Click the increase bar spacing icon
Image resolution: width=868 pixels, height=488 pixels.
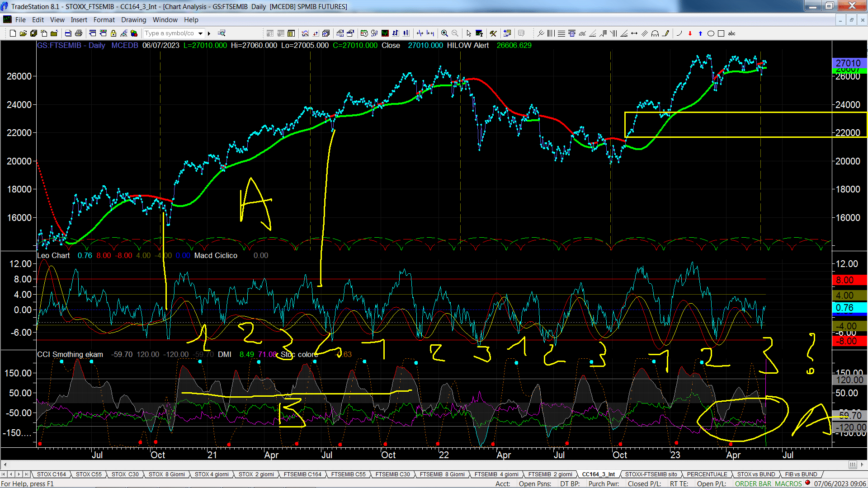(430, 33)
